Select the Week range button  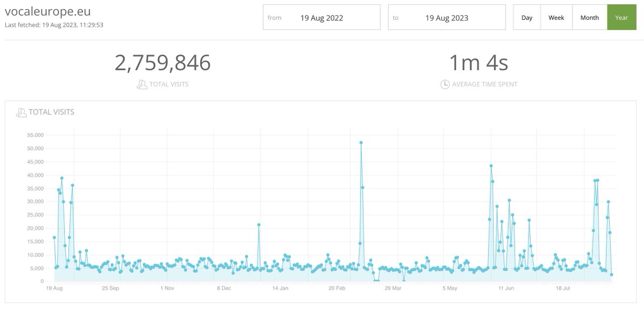pos(557,17)
